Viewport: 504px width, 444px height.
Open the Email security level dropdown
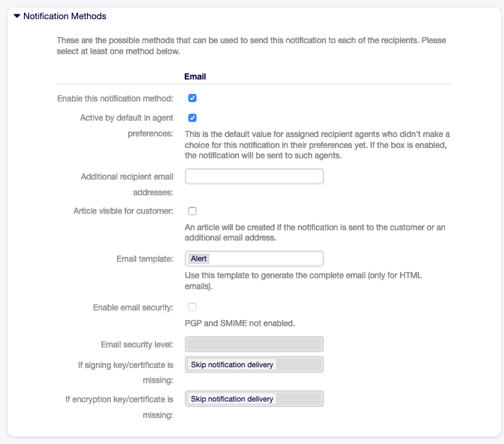coord(254,344)
